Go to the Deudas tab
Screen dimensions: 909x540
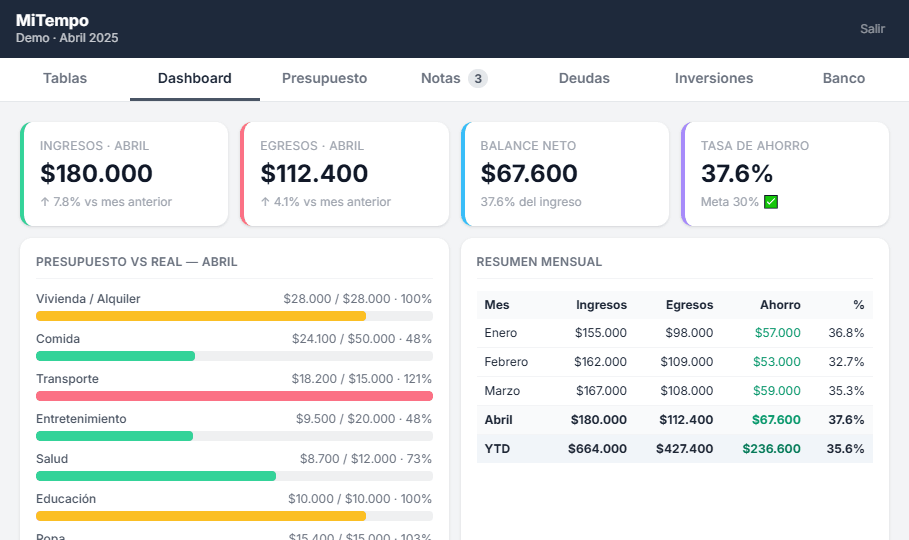click(x=584, y=79)
